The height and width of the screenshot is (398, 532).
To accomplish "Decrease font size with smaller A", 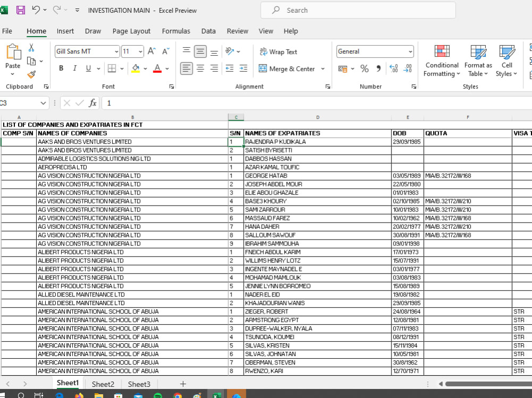I will [x=165, y=51].
